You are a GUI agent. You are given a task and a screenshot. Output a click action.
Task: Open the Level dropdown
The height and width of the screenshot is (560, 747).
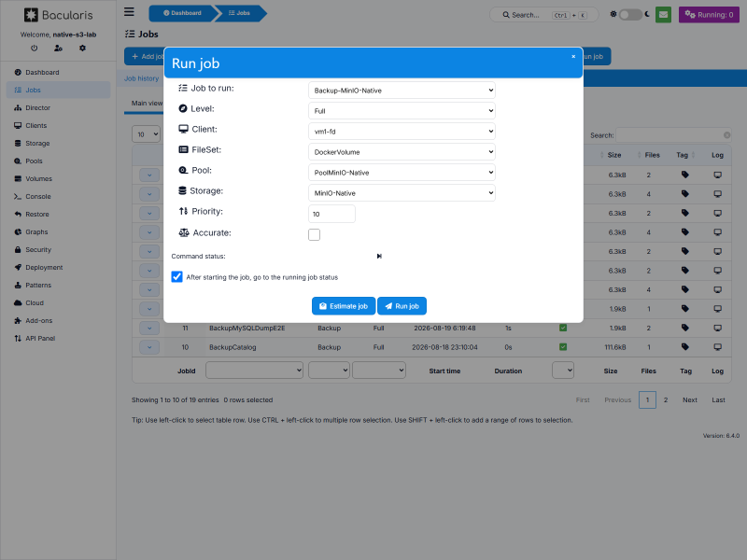[x=402, y=111]
